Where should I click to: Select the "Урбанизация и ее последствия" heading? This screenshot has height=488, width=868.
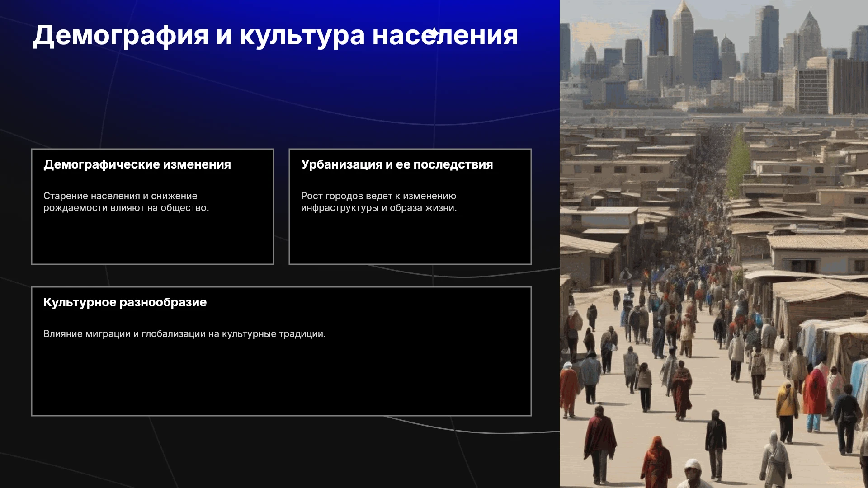pos(397,164)
